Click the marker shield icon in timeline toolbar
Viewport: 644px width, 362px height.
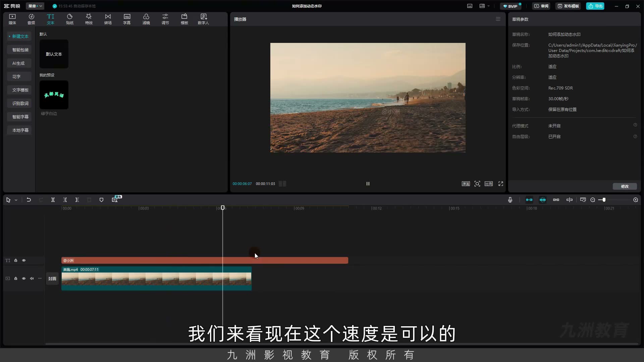(x=101, y=200)
